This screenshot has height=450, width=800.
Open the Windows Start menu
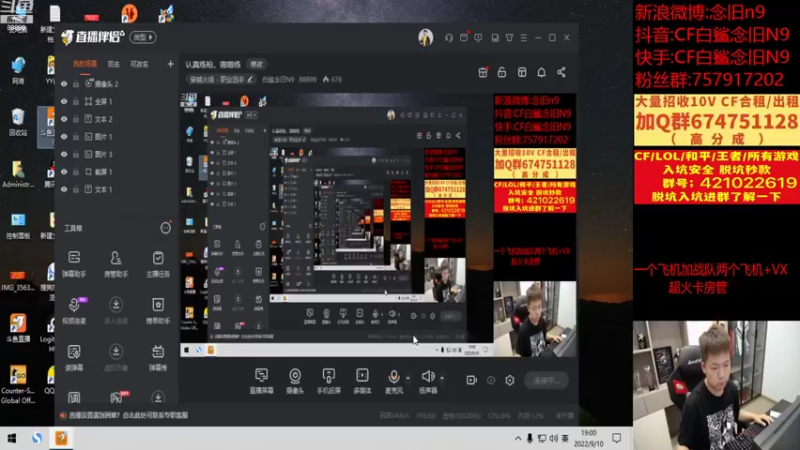[x=12, y=438]
